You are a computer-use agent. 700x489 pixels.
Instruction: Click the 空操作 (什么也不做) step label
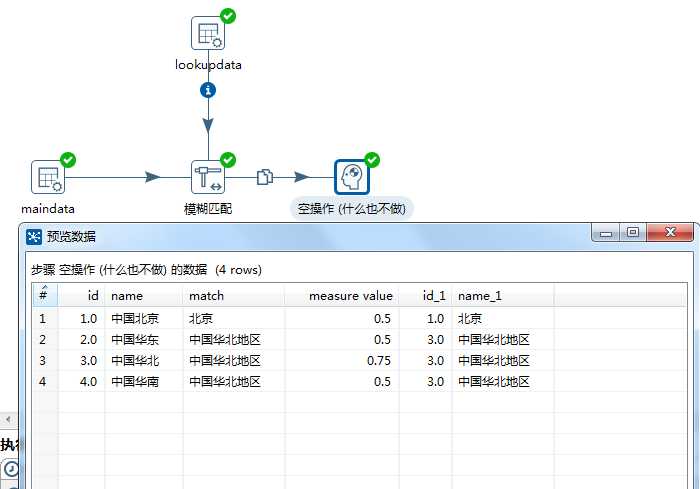pyautogui.click(x=352, y=209)
